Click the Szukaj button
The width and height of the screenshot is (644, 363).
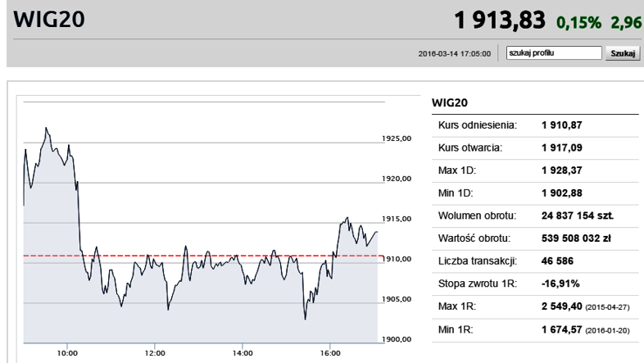623,53
